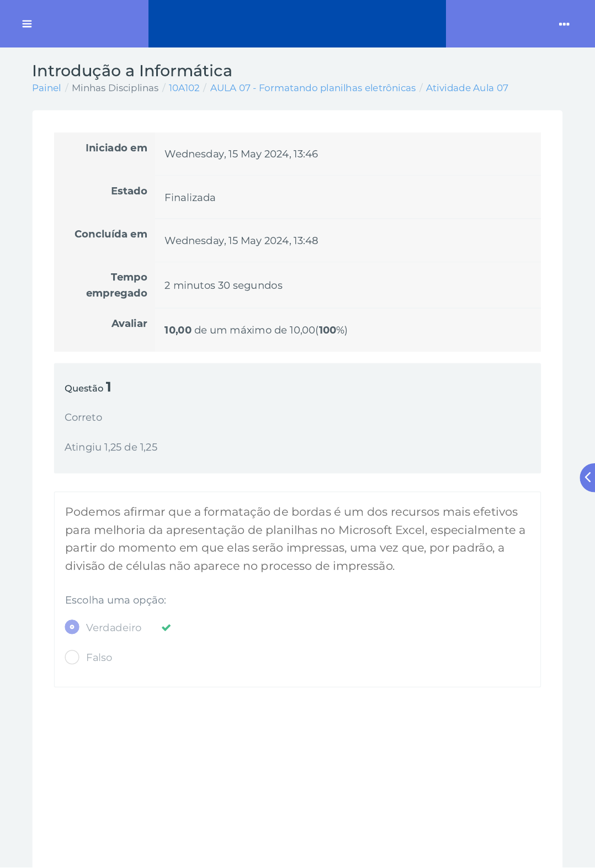Click the Finalizada status text
The height and width of the screenshot is (868, 595).
(x=190, y=198)
